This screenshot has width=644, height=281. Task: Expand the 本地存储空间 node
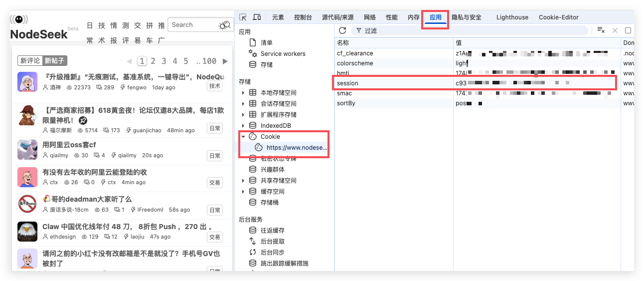tap(243, 93)
